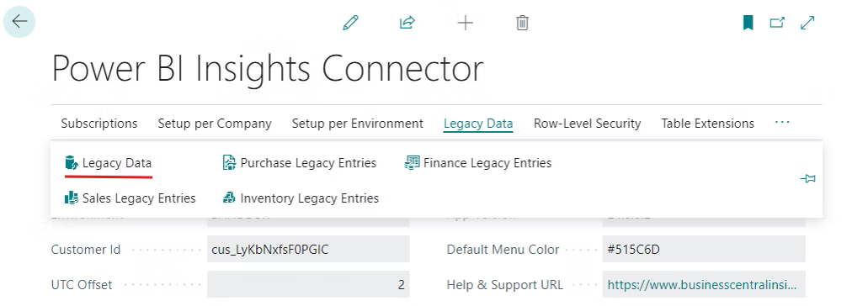Image resolution: width=868 pixels, height=306 pixels.
Task: Click the UTC Offset label
Action: tap(82, 285)
